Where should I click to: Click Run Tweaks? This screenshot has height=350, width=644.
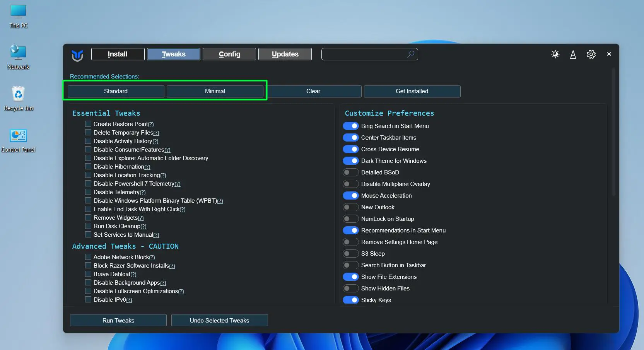click(x=118, y=320)
